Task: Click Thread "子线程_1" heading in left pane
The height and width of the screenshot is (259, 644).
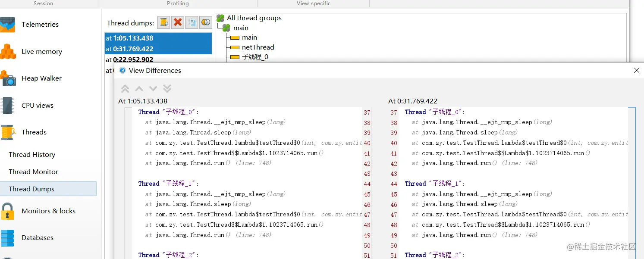Action: click(169, 184)
